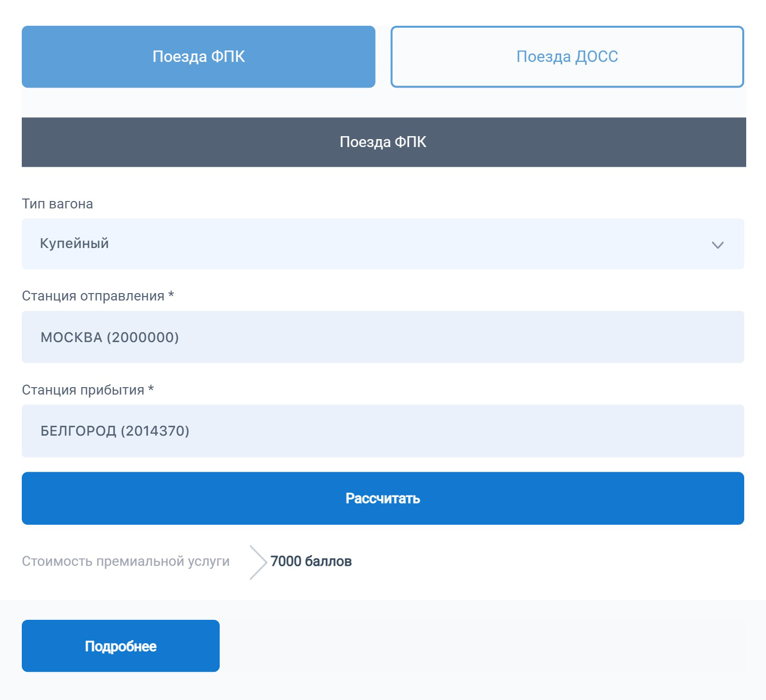Switch to the Поезда ДОСС tab
Image resolution: width=766 pixels, height=700 pixels.
pos(567,56)
